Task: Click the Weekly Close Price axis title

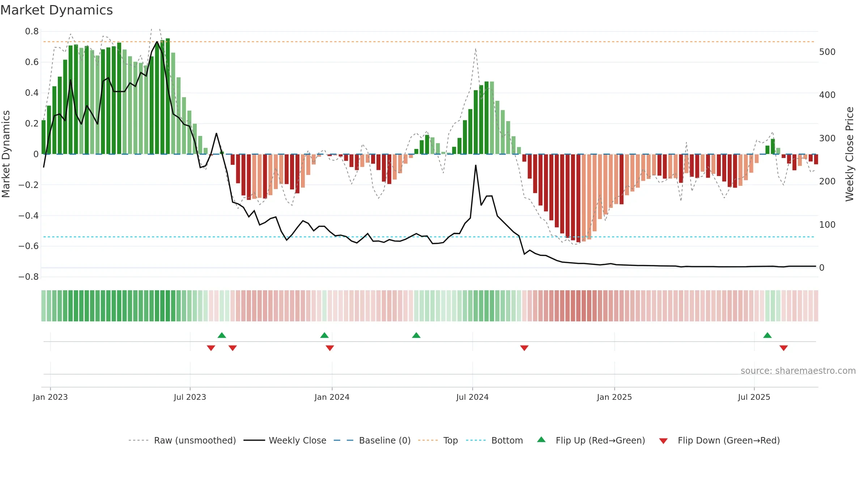Action: click(x=850, y=154)
